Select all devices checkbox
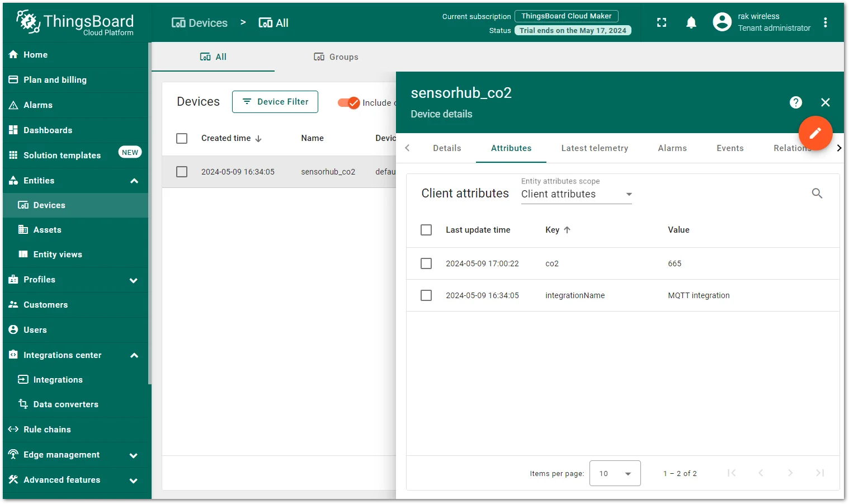This screenshot has width=849, height=504. [x=182, y=138]
